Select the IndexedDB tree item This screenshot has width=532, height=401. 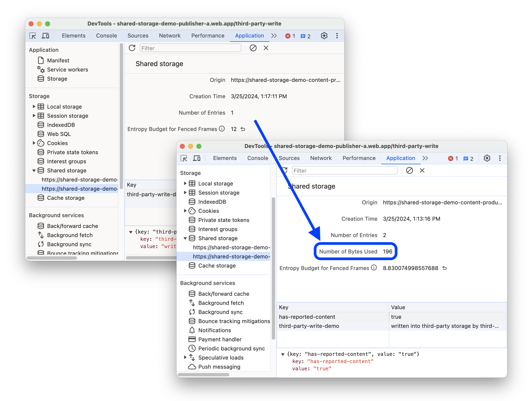213,202
